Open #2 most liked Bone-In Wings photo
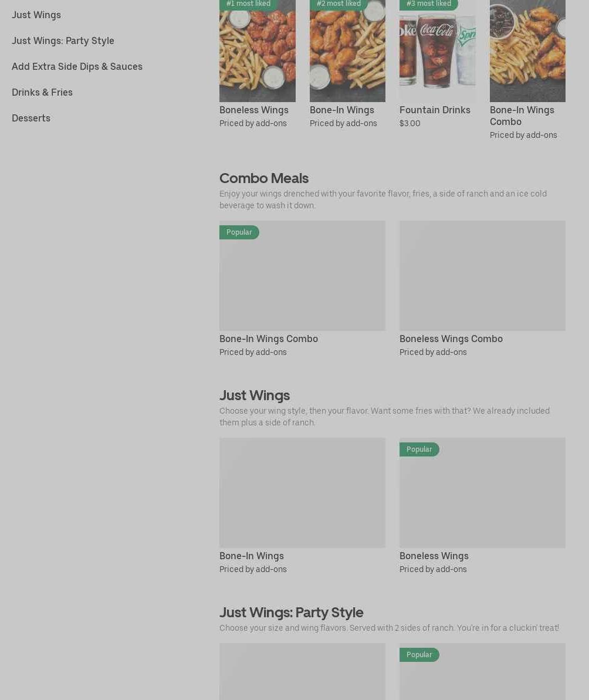589x700 pixels. (x=348, y=51)
